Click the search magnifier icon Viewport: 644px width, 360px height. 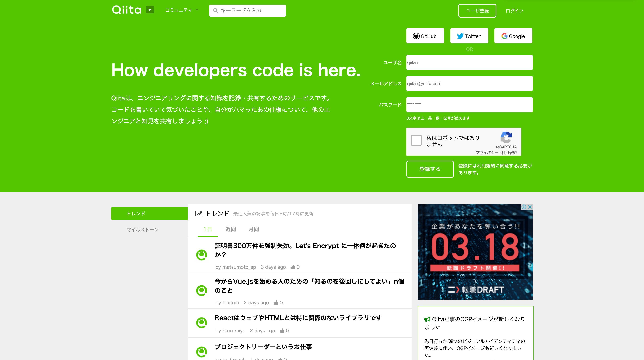click(215, 11)
